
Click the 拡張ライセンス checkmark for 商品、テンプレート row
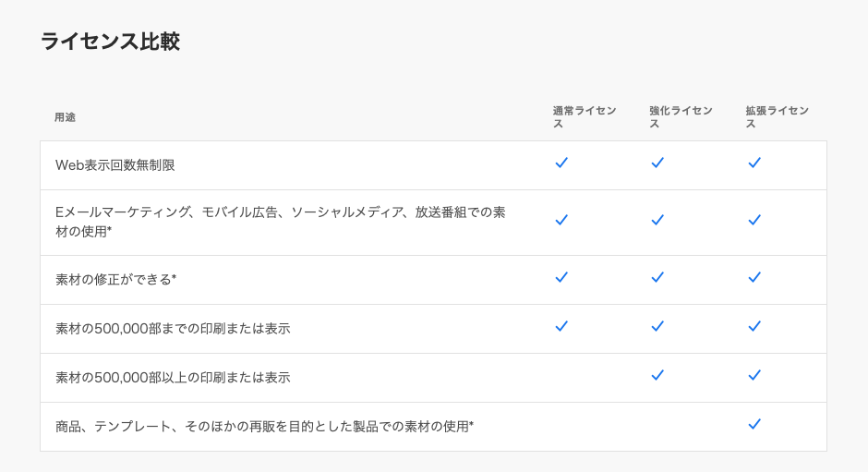(754, 424)
